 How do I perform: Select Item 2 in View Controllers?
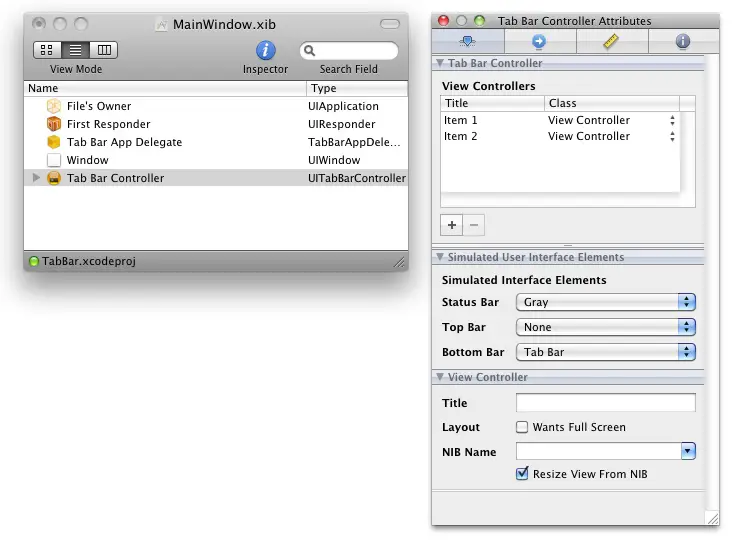click(x=560, y=136)
